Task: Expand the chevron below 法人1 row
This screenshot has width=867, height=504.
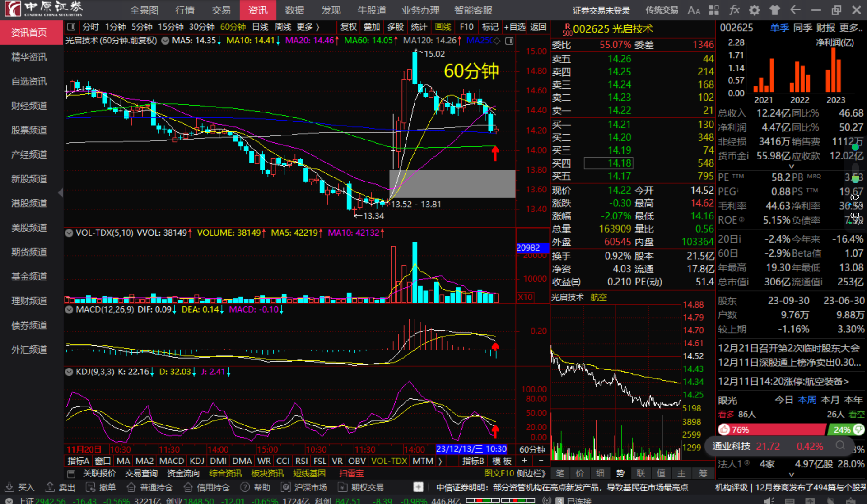Action: click(791, 475)
